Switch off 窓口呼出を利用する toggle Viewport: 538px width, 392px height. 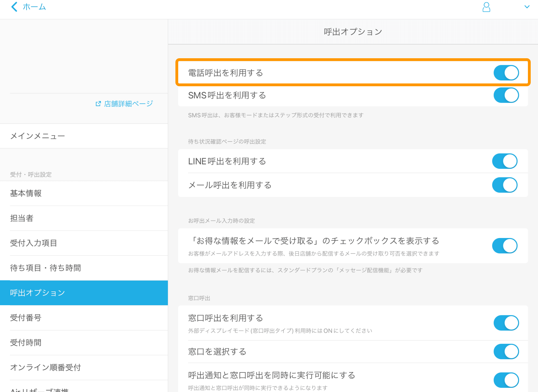pyautogui.click(x=506, y=323)
